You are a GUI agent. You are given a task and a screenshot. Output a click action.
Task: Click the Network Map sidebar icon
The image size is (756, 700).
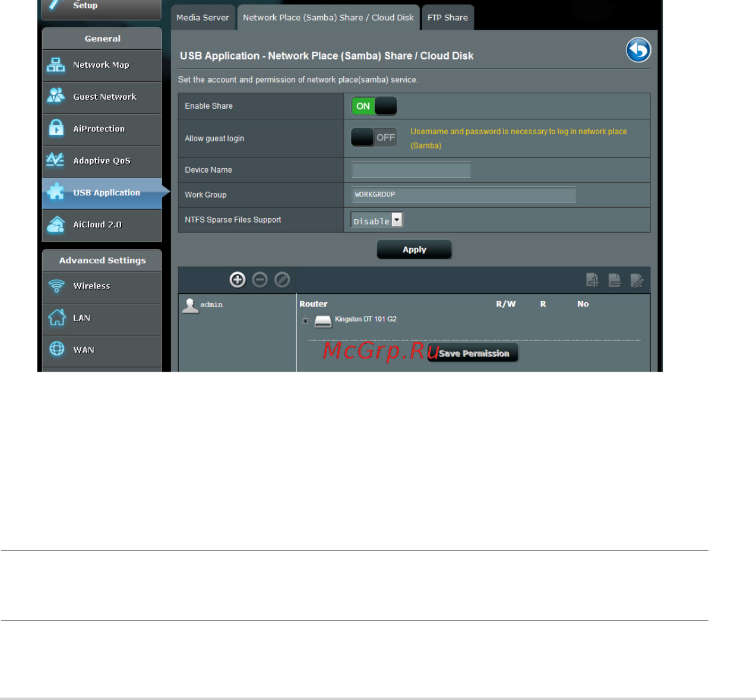(x=56, y=65)
